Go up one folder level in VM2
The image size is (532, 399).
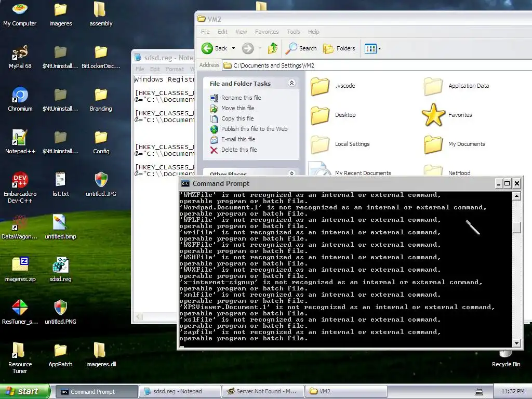(x=273, y=48)
